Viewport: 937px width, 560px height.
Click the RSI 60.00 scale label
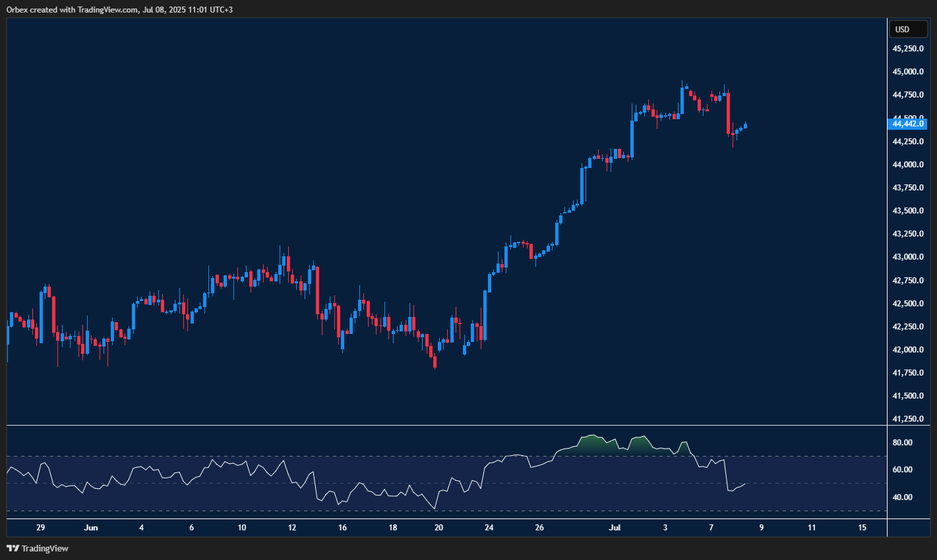pos(902,470)
